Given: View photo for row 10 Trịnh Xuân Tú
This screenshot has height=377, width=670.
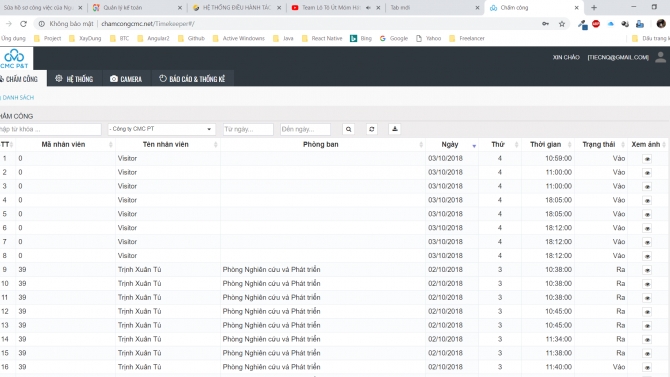Looking at the screenshot, I should (x=647, y=284).
